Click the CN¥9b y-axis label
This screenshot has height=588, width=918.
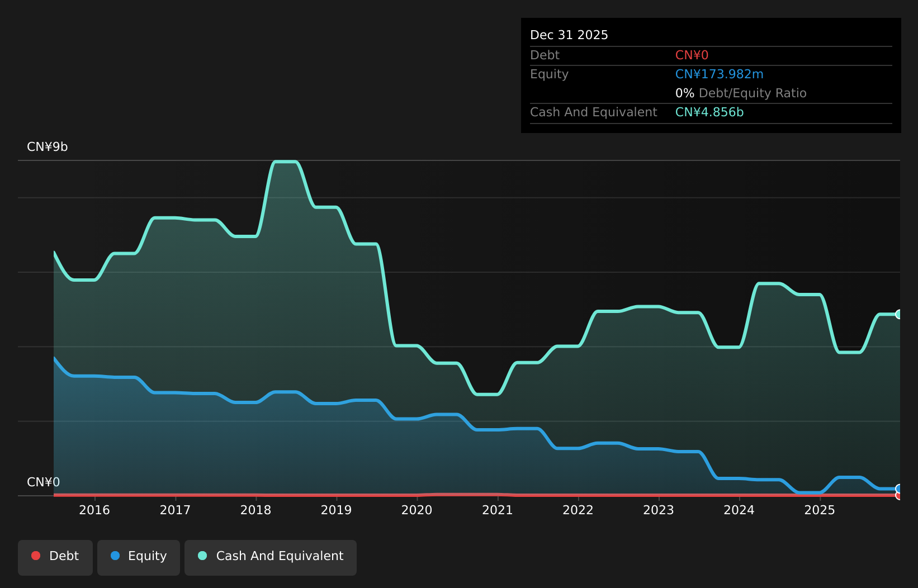(48, 147)
